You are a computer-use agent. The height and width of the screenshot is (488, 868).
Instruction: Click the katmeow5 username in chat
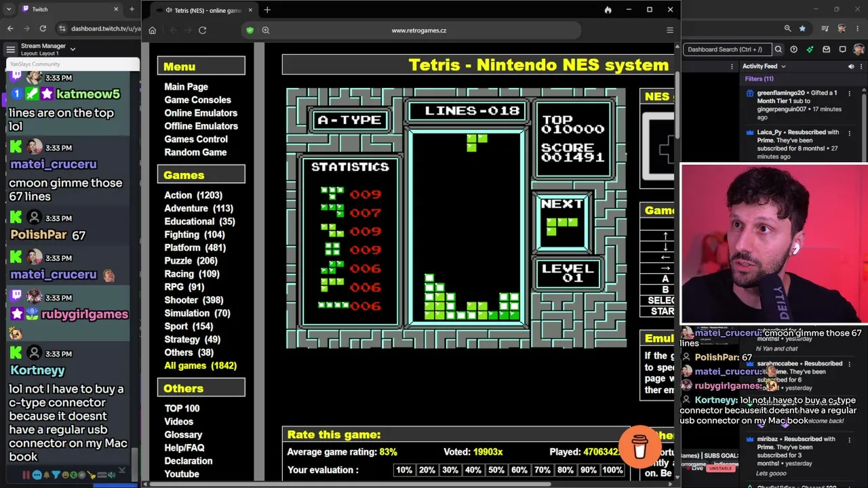click(x=88, y=94)
